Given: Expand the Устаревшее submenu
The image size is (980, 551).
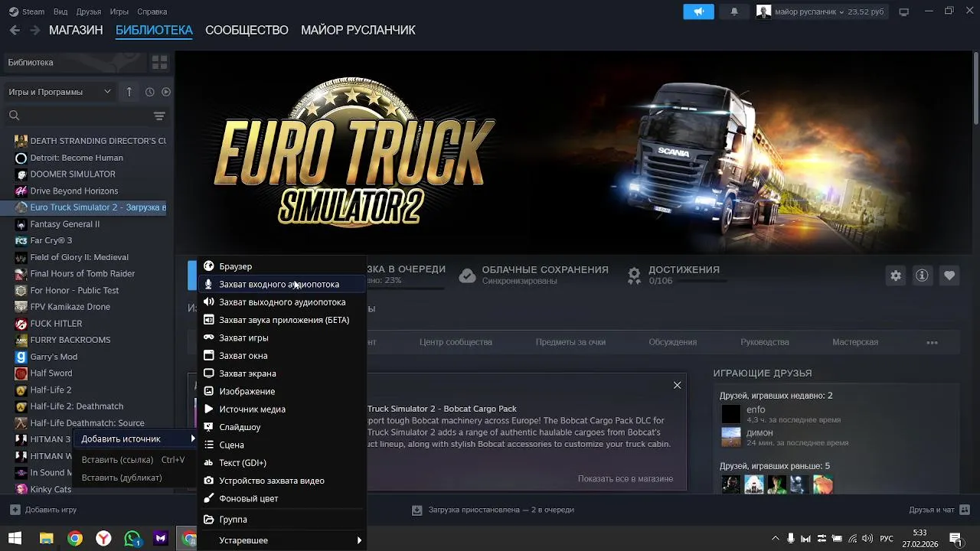Looking at the screenshot, I should (x=282, y=540).
